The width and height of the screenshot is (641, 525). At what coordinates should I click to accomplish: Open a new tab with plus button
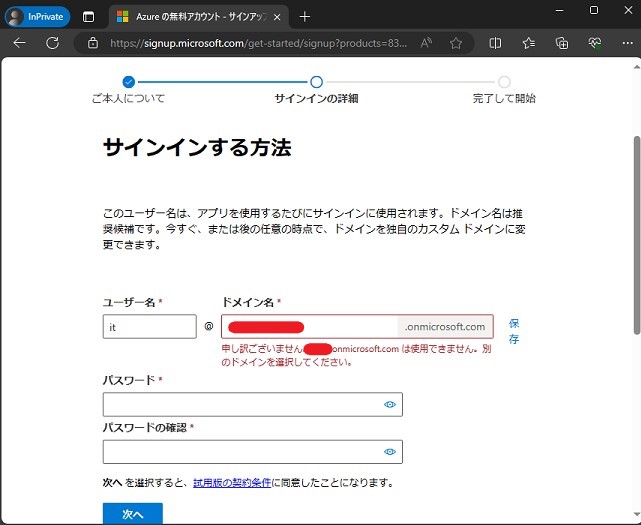point(305,17)
